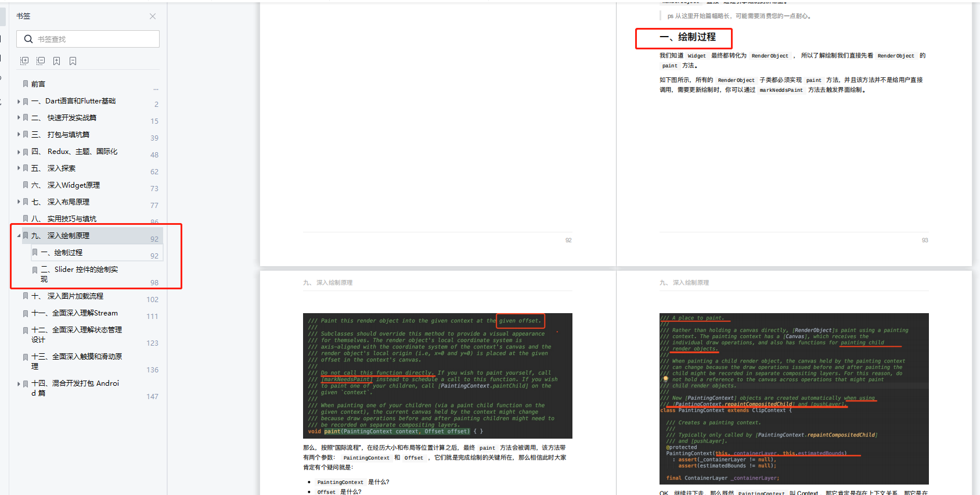Screen dimensions: 980x495
Task: Close the 书签 bookmarks panel
Action: (x=153, y=16)
